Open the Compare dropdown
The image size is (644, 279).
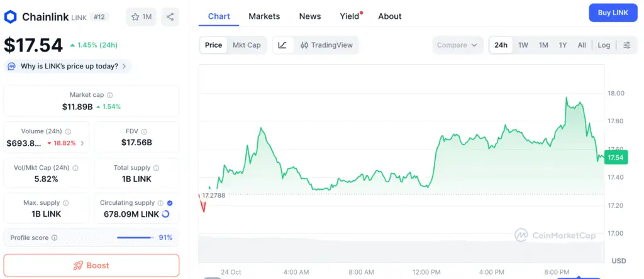tap(457, 45)
